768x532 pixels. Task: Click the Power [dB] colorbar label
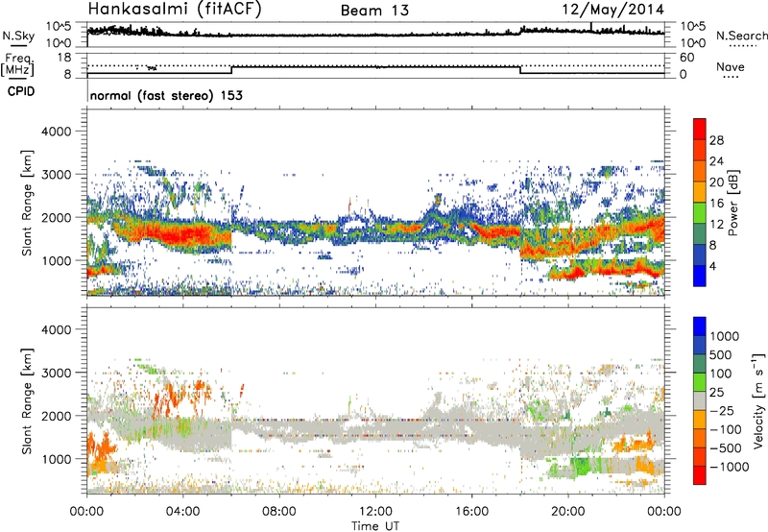(x=732, y=203)
